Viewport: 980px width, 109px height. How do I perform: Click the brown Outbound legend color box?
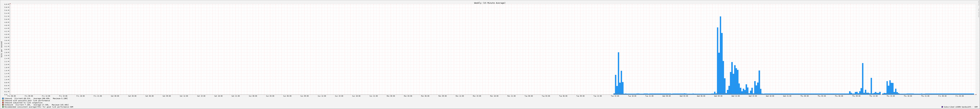3,105
